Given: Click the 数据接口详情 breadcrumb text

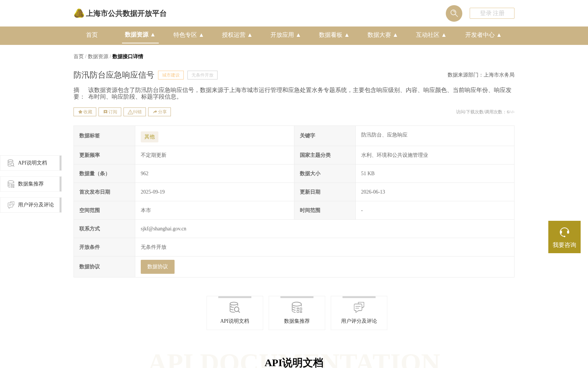Looking at the screenshot, I should [x=128, y=56].
